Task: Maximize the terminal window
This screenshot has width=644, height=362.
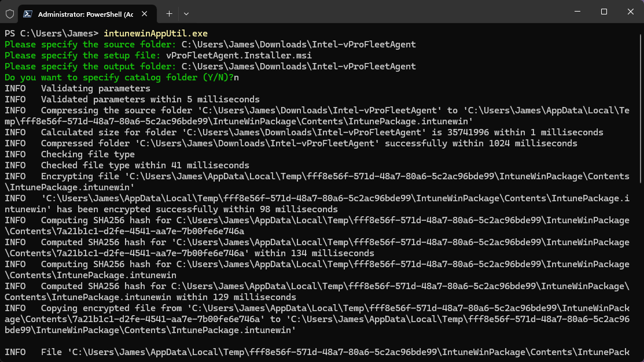Action: [x=603, y=12]
